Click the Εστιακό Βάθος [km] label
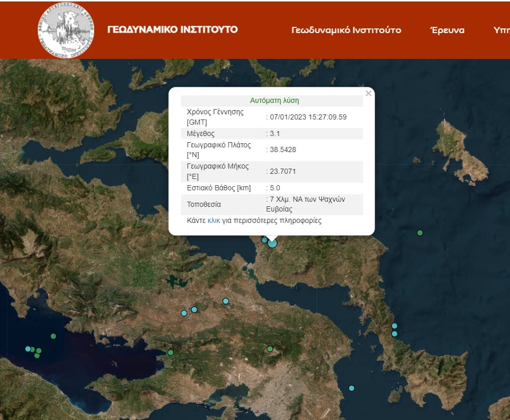 (219, 188)
